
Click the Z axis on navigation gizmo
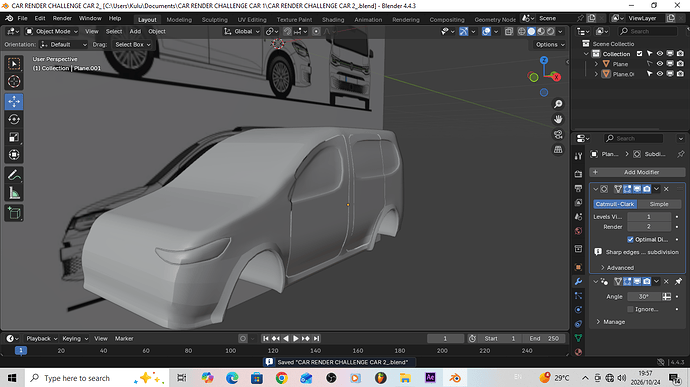click(544, 60)
